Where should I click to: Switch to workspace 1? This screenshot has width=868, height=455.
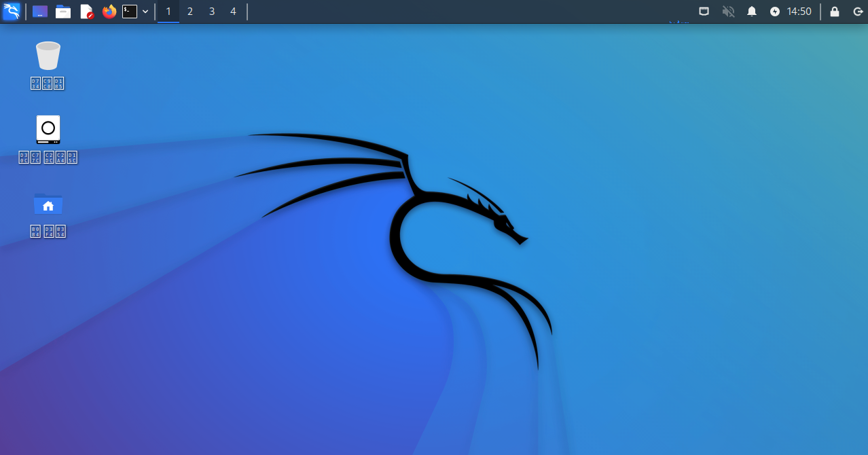click(x=168, y=12)
